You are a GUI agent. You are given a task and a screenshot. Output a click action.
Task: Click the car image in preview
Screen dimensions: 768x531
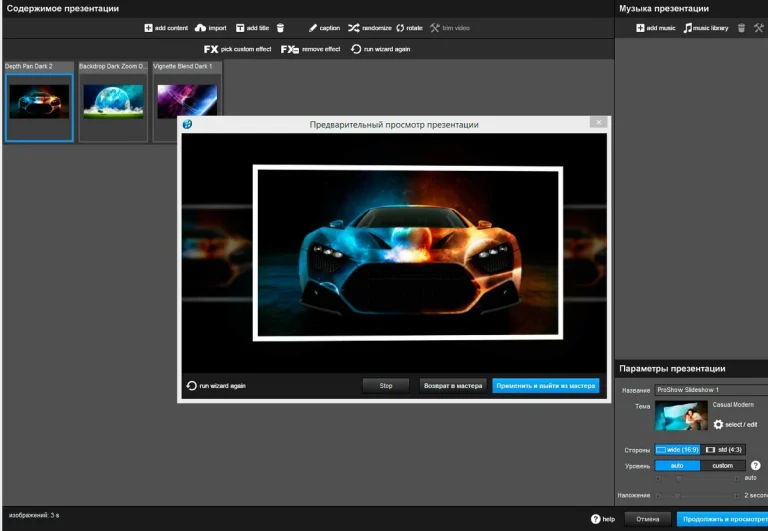coord(408,253)
